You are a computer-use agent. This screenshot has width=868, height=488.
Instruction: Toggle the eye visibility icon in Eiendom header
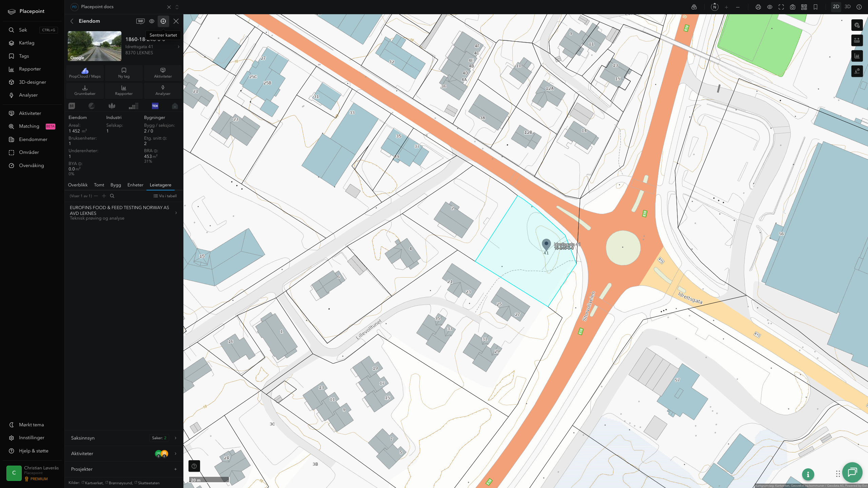[x=152, y=21]
